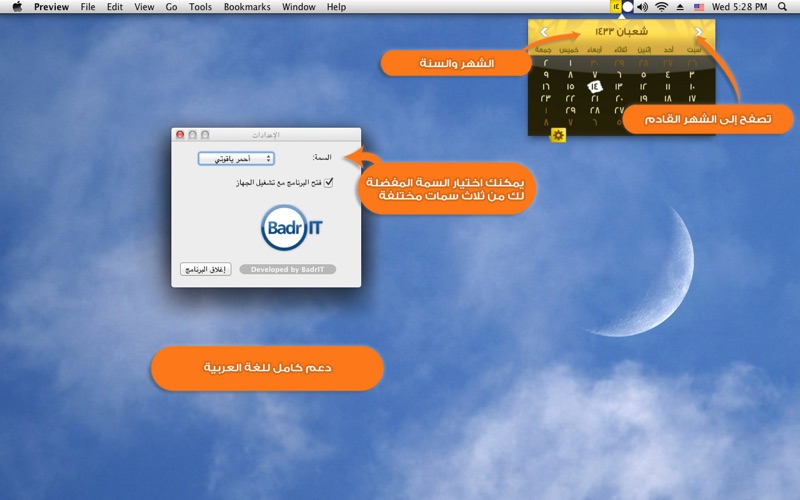Click month title شعبان ١٤٣٣ in calendar
This screenshot has height=500, width=800.
click(621, 32)
